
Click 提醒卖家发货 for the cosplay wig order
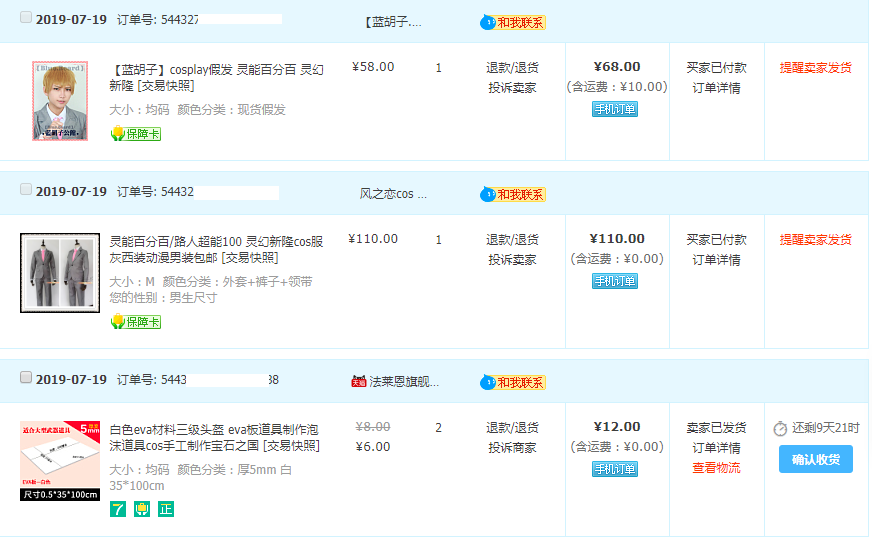pos(815,68)
